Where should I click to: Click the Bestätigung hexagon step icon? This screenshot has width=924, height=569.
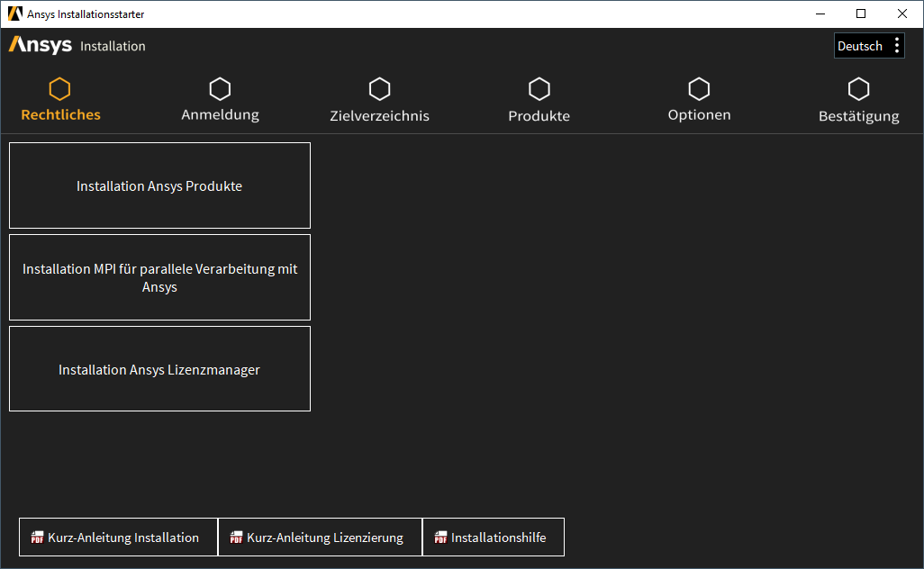(858, 89)
